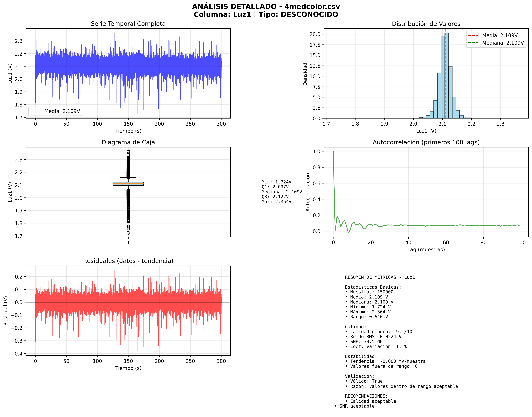The width and height of the screenshot is (532, 417).
Task: Click the 'Serie Temporal Completa' plot title
Action: 128,24
